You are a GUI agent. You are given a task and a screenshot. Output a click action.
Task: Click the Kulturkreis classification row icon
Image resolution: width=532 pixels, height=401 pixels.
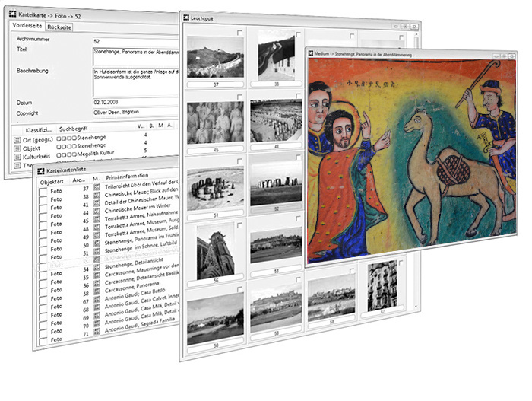17,157
